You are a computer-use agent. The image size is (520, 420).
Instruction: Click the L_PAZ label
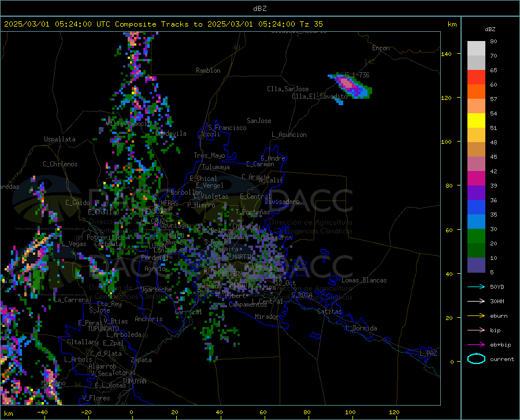click(428, 354)
